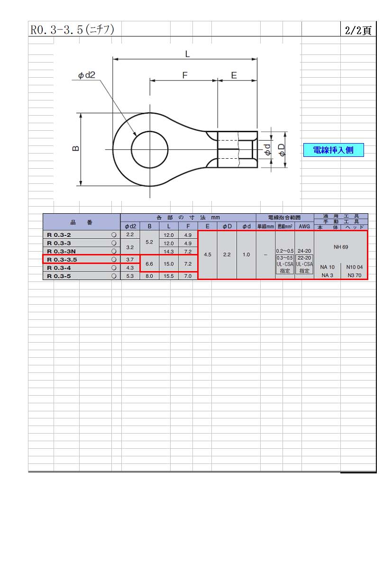Select the tool head N3 70
This screenshot has width=392, height=571.
pyautogui.click(x=354, y=275)
